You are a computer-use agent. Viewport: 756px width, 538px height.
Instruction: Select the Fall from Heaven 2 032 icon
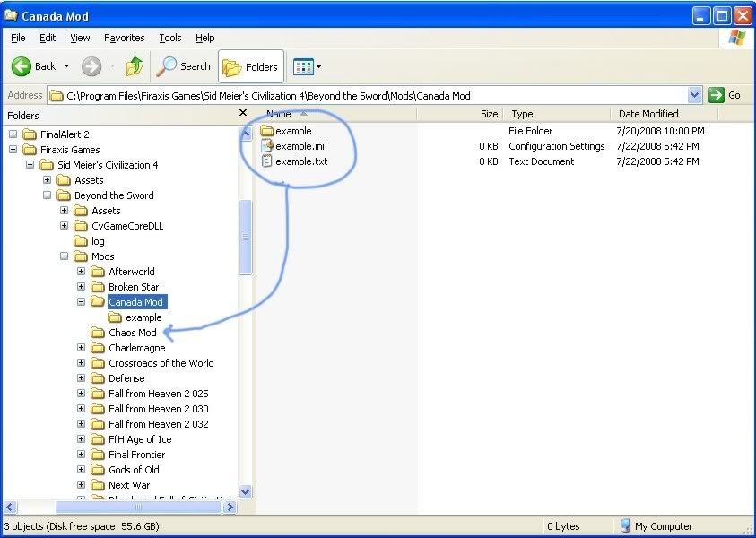point(98,424)
